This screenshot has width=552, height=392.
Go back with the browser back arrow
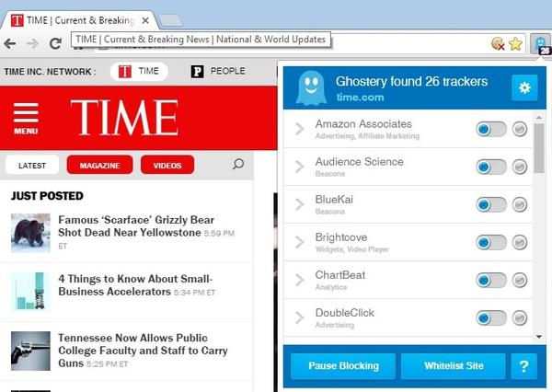click(x=10, y=44)
